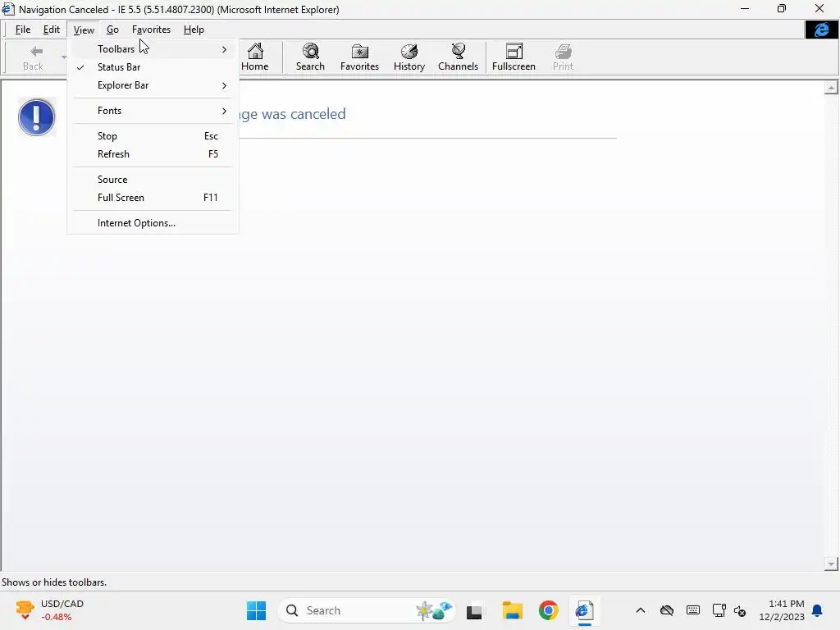Viewport: 840px width, 630px height.
Task: Open Task View on taskbar
Action: pos(474,610)
